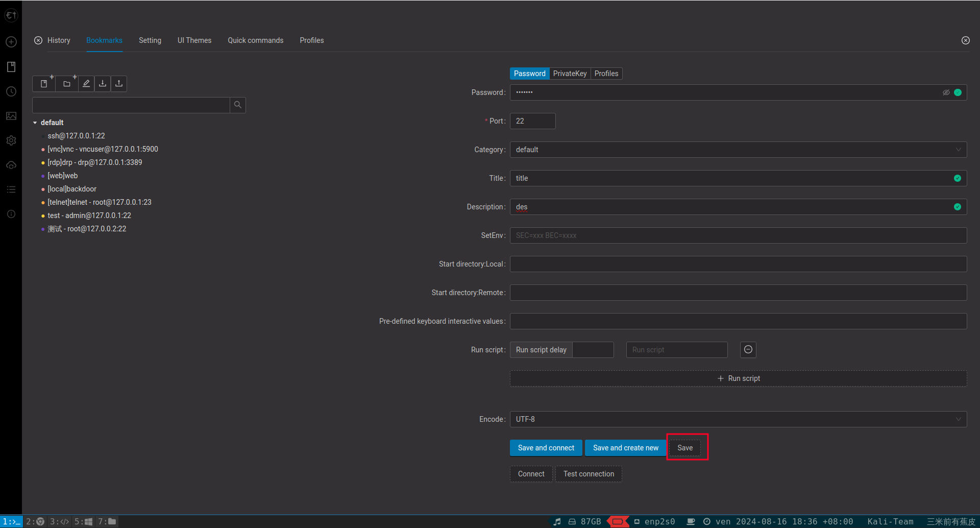Select [vnc]vnc vncuser bookmark

click(x=103, y=149)
